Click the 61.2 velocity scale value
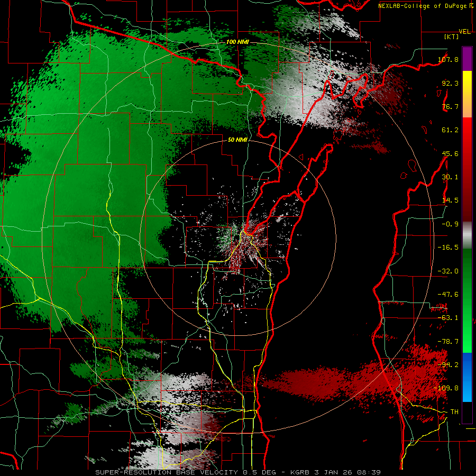Screen dimensions: 476x476 point(450,130)
